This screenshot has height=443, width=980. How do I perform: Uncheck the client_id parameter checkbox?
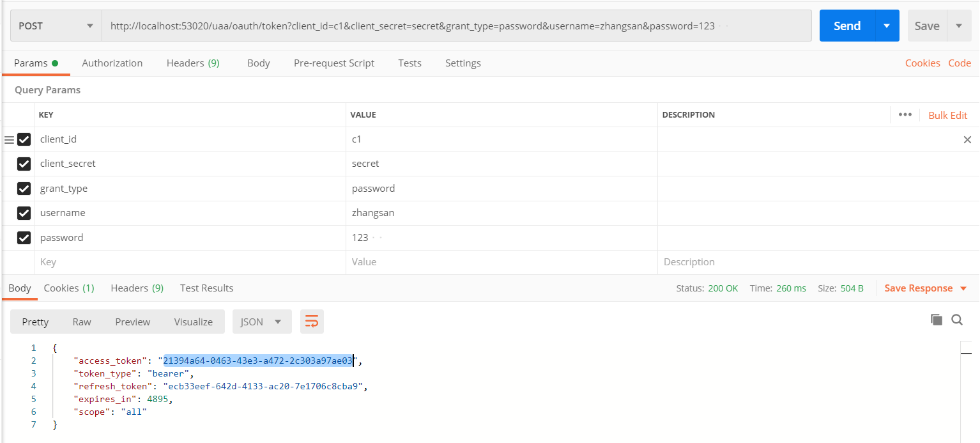coord(24,139)
